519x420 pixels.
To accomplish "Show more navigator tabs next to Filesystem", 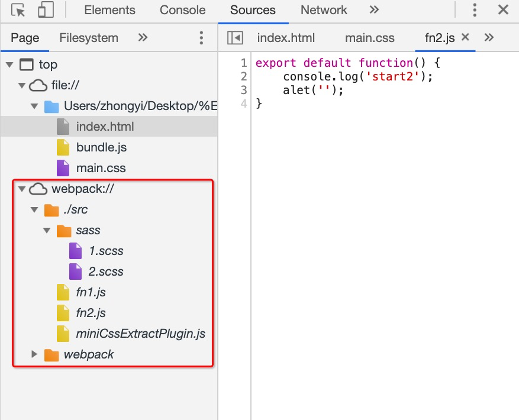I will point(143,38).
